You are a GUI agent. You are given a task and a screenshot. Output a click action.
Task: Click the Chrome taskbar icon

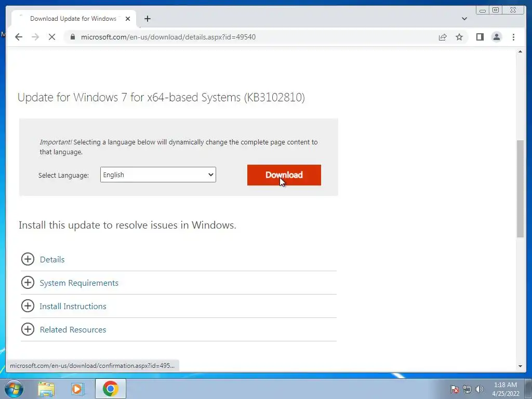coord(111,389)
